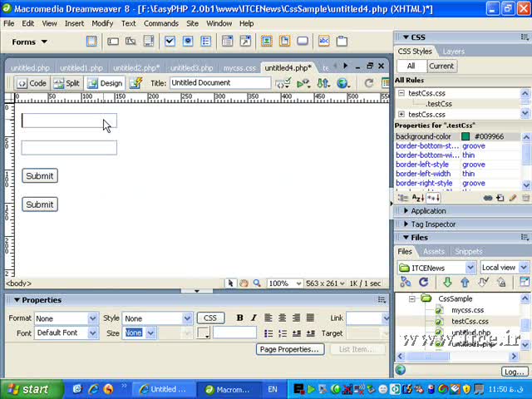Image resolution: width=532 pixels, height=399 pixels.
Task: Open the Forms insert category dropdown
Action: click(x=30, y=42)
